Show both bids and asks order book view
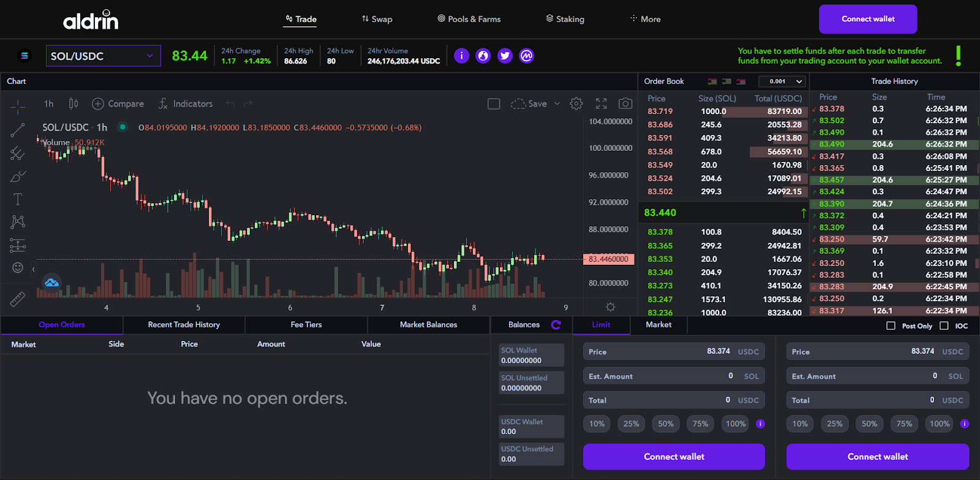The width and height of the screenshot is (980, 480). (x=712, y=82)
